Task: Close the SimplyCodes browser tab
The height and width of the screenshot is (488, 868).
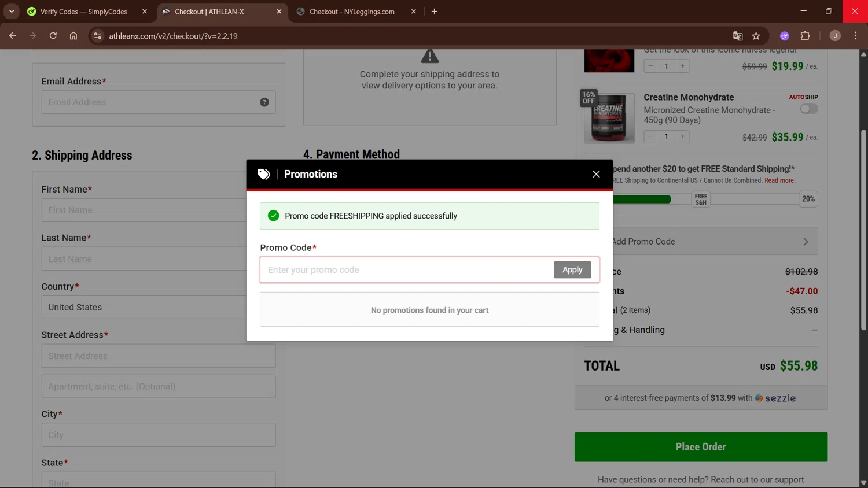Action: [145, 12]
